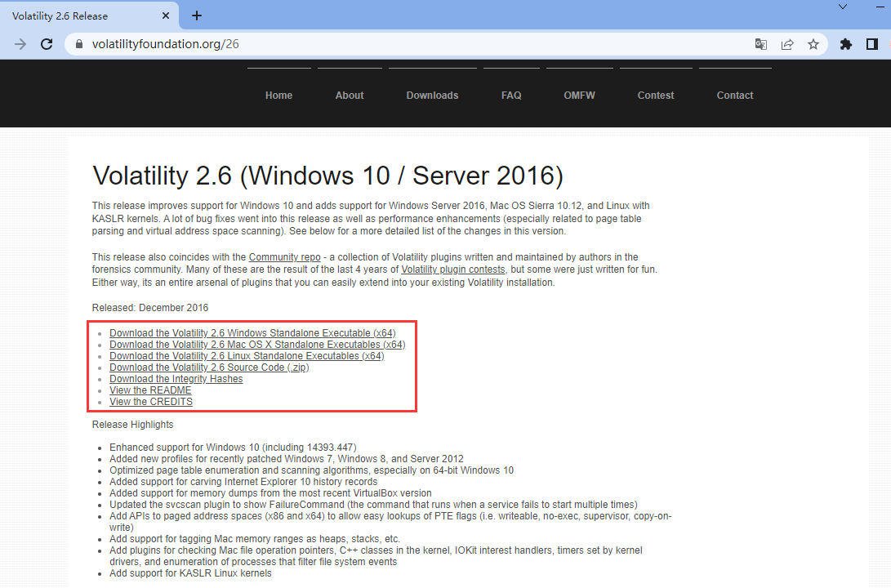The image size is (891, 588).
Task: Download the Volatility 2.6 Source Code zip
Action: [x=209, y=367]
